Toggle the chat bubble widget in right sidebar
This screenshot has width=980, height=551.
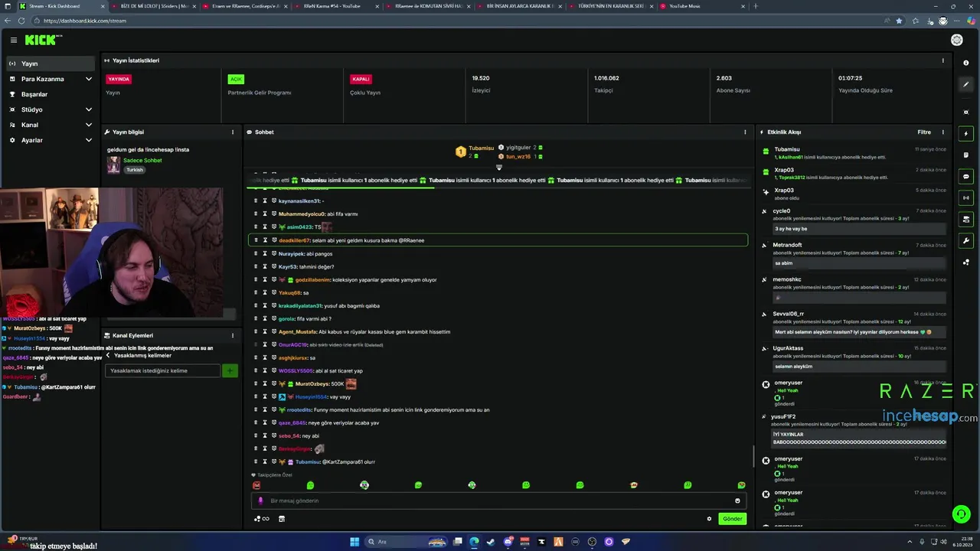pyautogui.click(x=966, y=177)
